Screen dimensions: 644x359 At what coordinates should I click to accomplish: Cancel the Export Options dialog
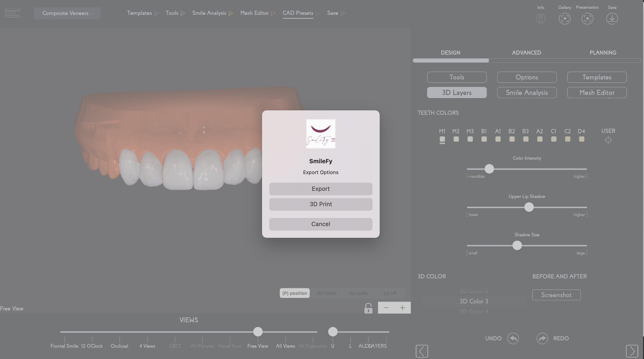pos(320,224)
